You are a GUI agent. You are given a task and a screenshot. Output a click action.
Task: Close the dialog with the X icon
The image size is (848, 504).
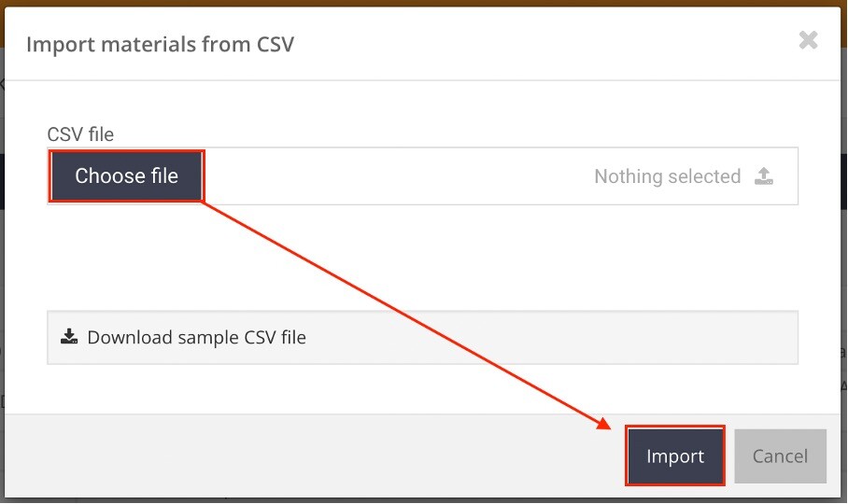click(808, 40)
